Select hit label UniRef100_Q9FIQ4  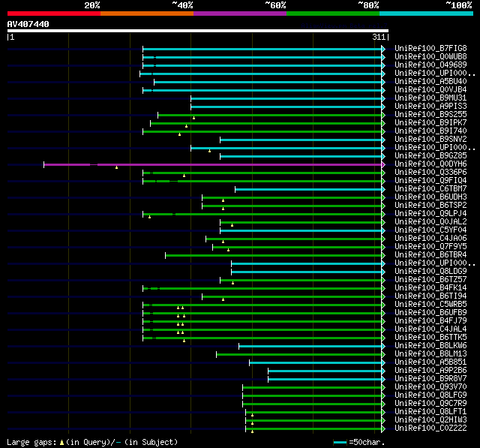coord(430,181)
